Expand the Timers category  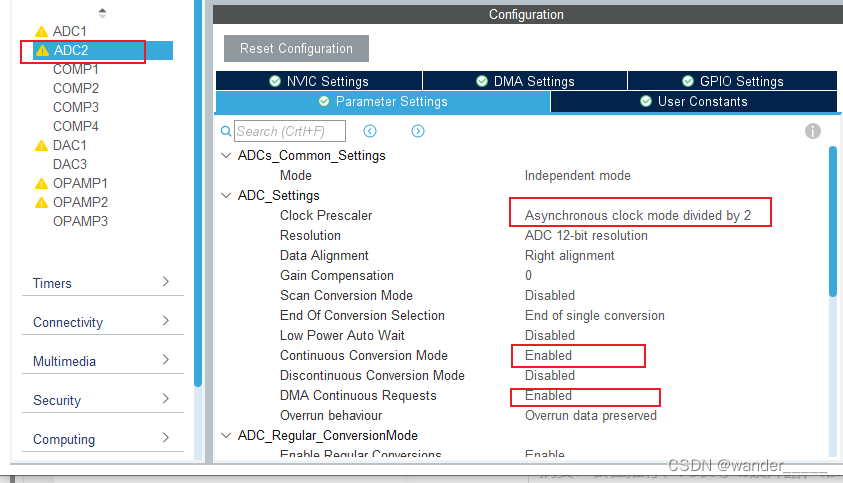(x=102, y=282)
